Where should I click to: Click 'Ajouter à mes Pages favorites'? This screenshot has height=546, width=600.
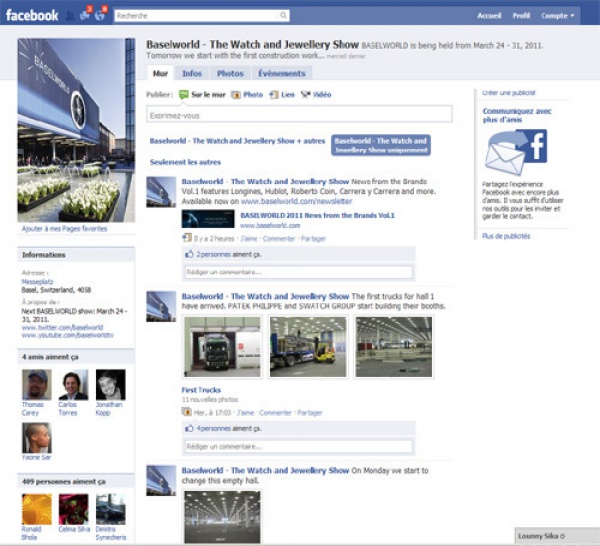[x=64, y=228]
